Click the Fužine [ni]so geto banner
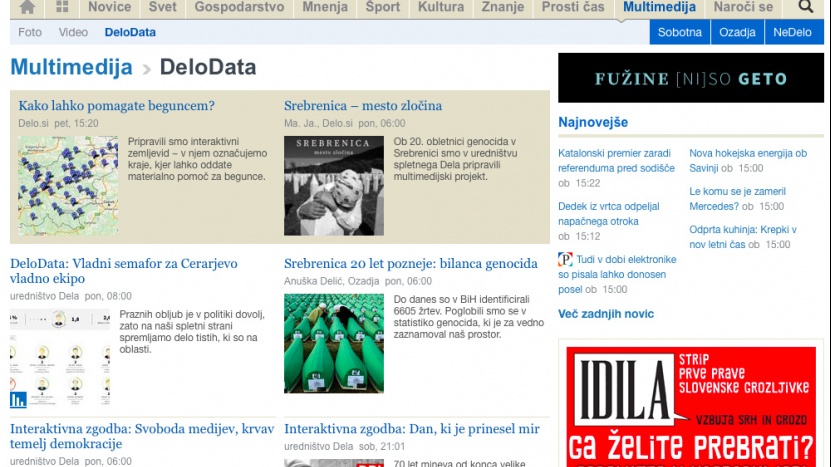 click(690, 78)
